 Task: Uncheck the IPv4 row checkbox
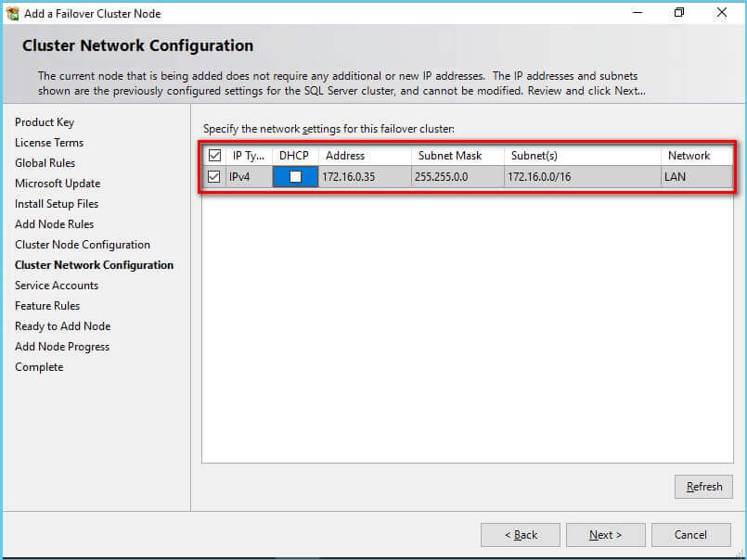[x=214, y=177]
